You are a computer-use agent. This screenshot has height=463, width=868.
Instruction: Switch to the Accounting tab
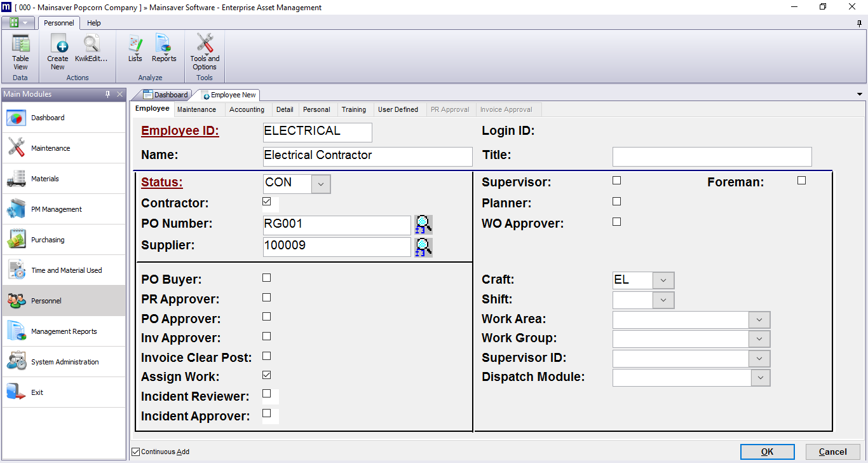click(247, 109)
